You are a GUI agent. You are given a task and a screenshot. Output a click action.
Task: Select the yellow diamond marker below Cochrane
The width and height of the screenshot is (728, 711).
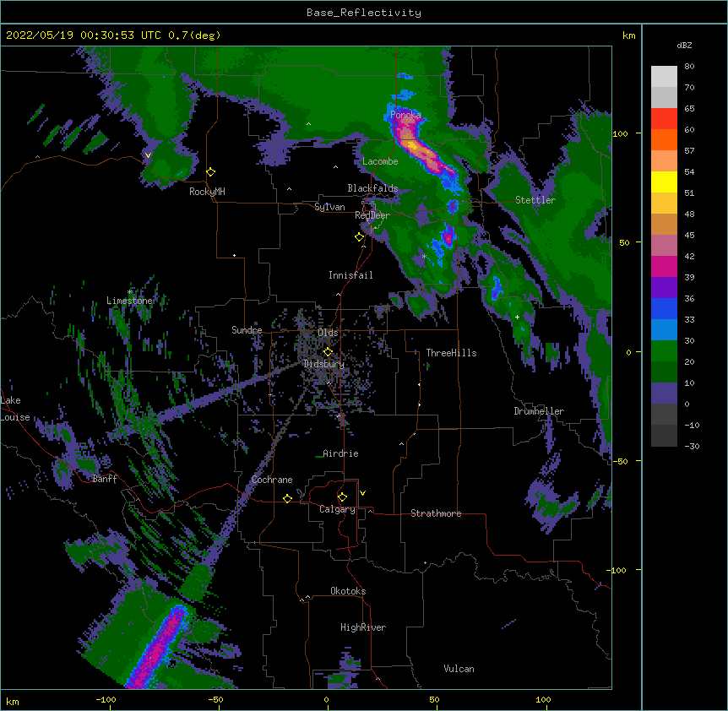[287, 498]
